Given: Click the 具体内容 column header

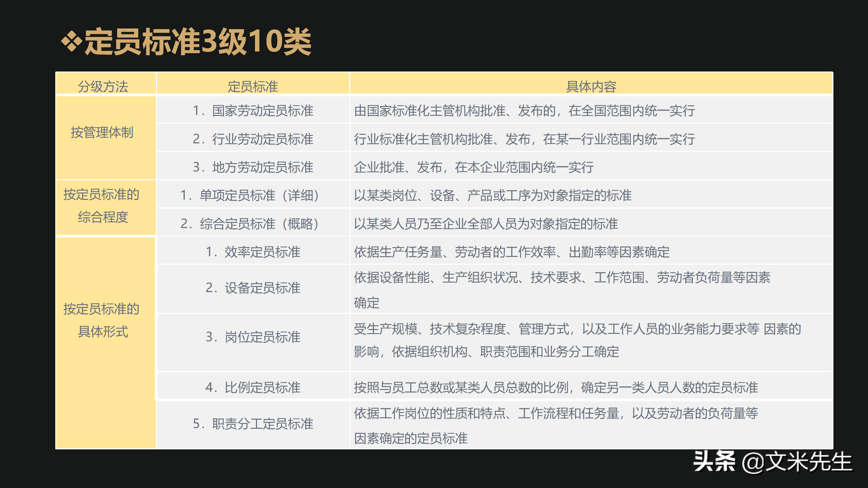Looking at the screenshot, I should 607,86.
